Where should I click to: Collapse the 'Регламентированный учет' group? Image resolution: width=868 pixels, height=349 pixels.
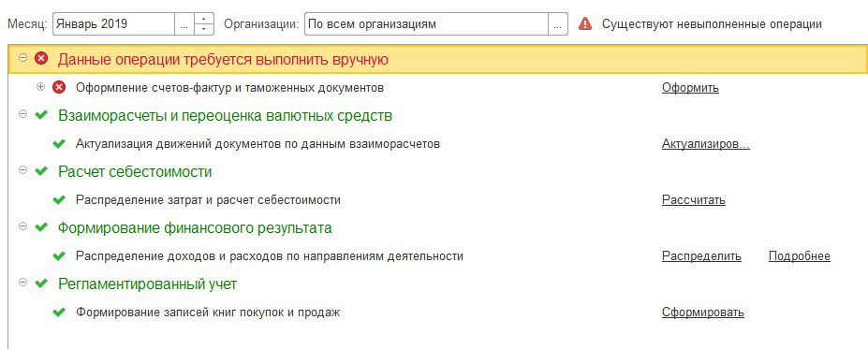coord(22,283)
